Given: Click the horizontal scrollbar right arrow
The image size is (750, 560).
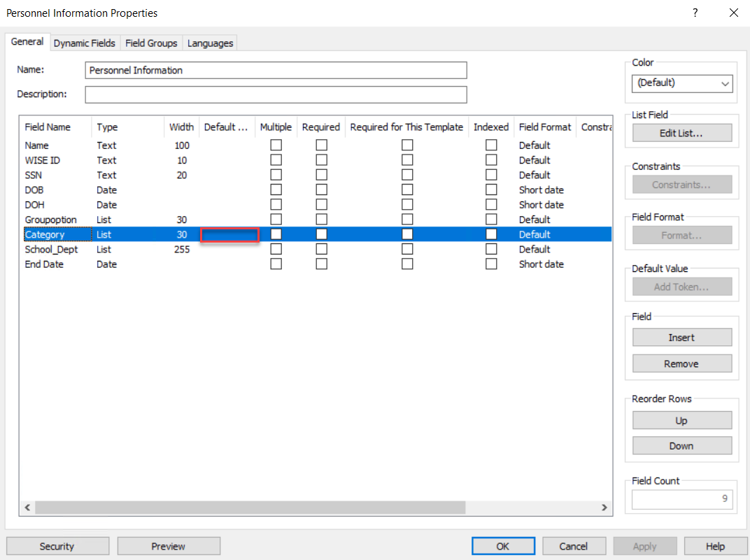Looking at the screenshot, I should coord(604,508).
